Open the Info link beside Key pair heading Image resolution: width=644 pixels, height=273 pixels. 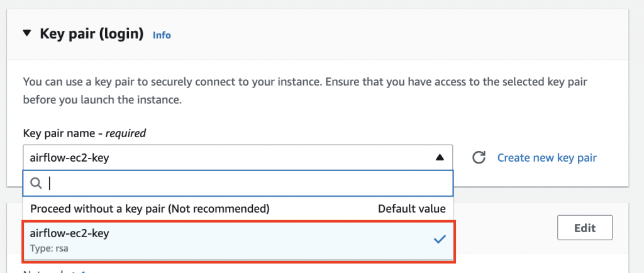tap(162, 35)
